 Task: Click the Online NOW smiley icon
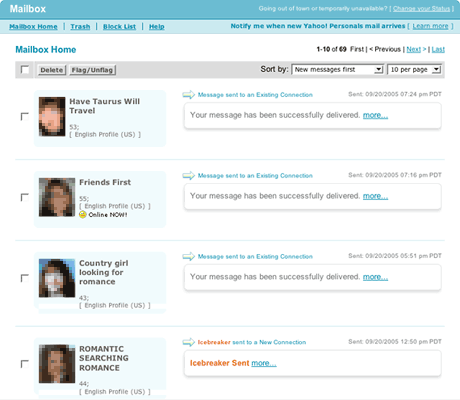click(83, 215)
